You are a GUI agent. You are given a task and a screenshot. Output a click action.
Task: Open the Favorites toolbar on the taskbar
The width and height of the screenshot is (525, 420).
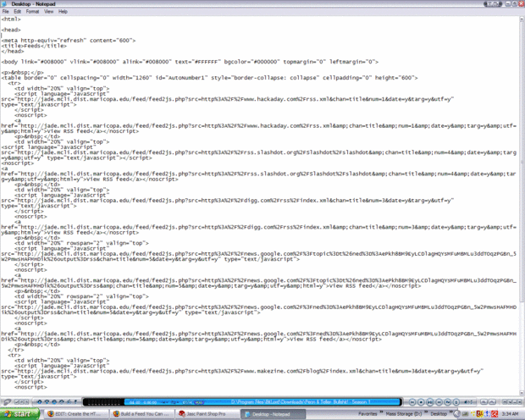point(367,414)
